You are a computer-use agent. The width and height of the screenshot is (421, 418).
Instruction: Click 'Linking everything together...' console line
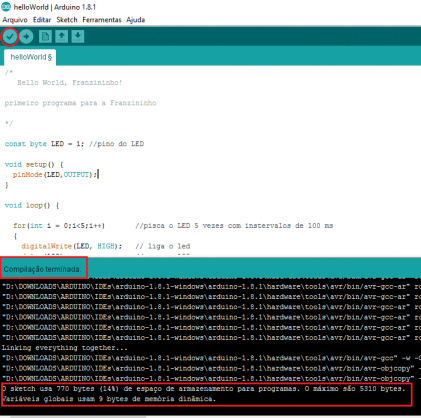[x=65, y=348]
